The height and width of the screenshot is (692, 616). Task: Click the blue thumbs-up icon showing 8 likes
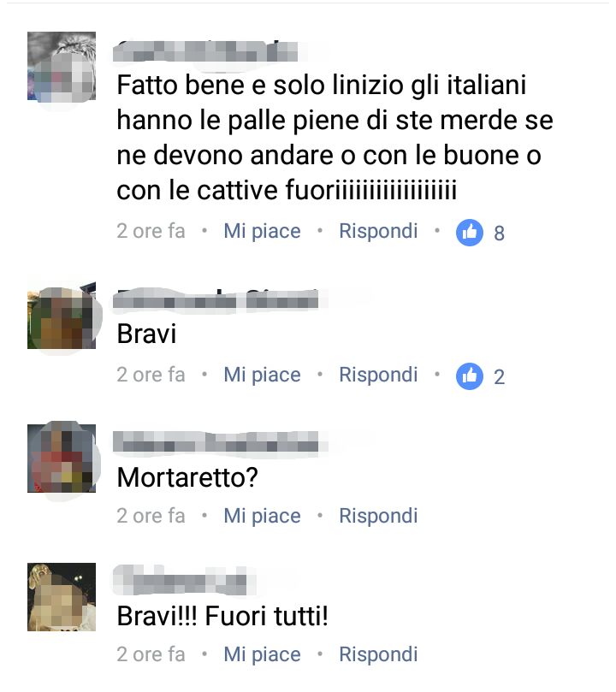[469, 232]
